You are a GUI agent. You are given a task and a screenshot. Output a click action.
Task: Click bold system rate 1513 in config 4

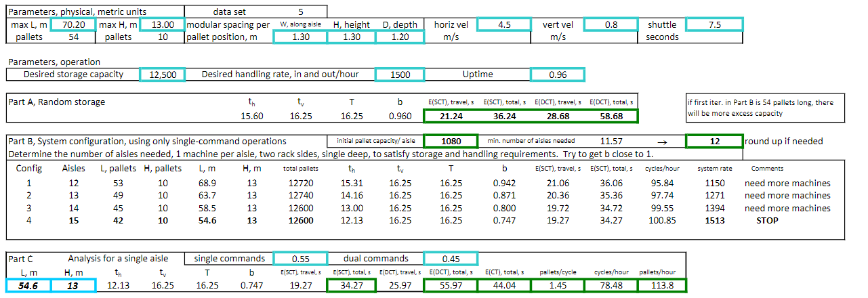[x=714, y=220]
